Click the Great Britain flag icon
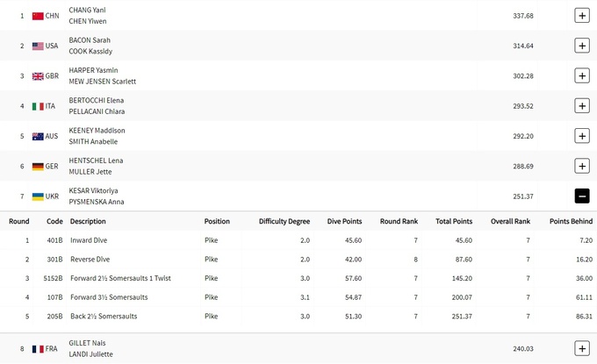This screenshot has height=364, width=597. [x=38, y=76]
